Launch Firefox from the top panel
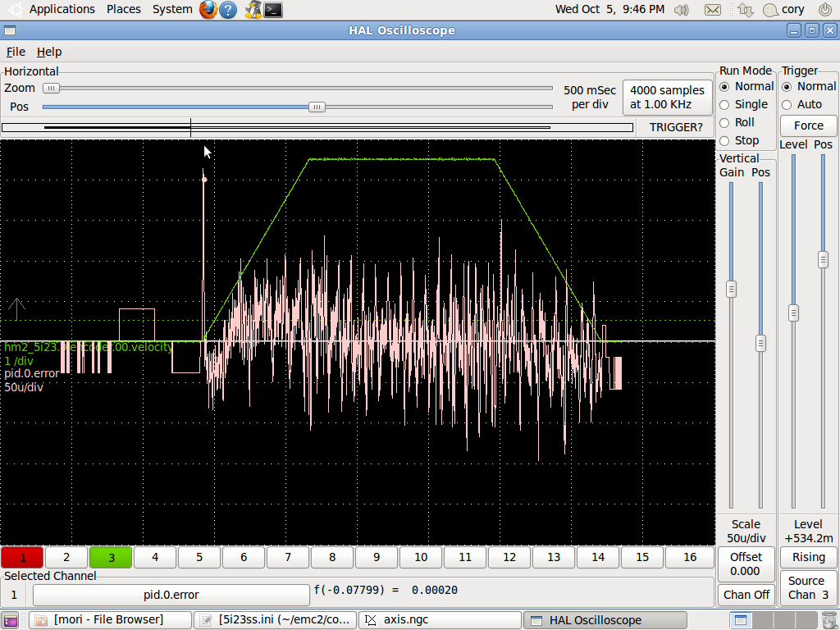Screen dimensions: 840x630 (x=208, y=10)
